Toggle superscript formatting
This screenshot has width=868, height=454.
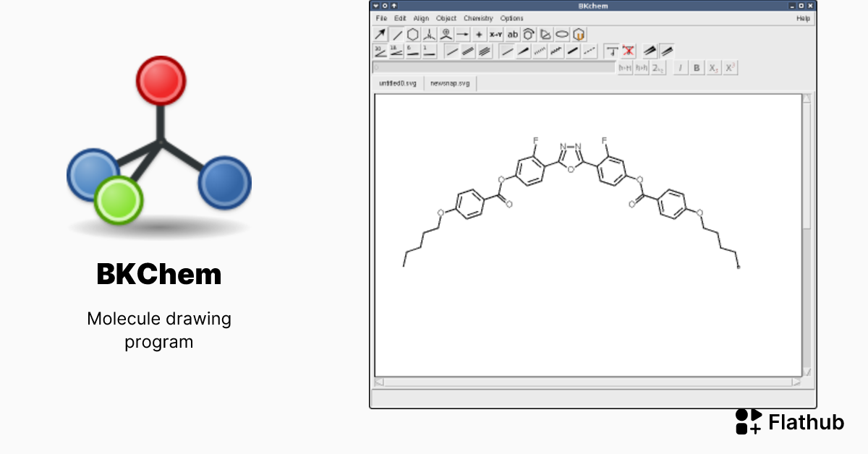[728, 67]
